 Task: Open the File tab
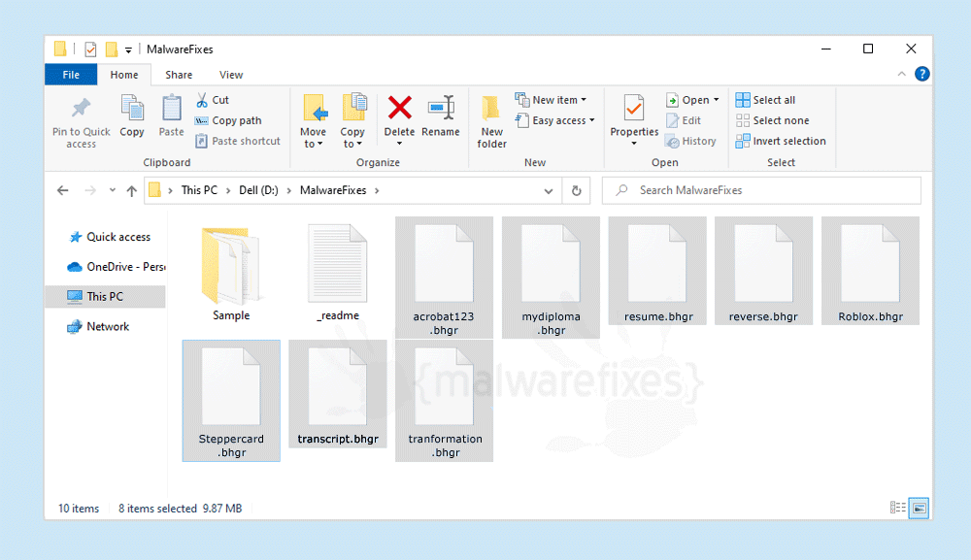pyautogui.click(x=71, y=75)
